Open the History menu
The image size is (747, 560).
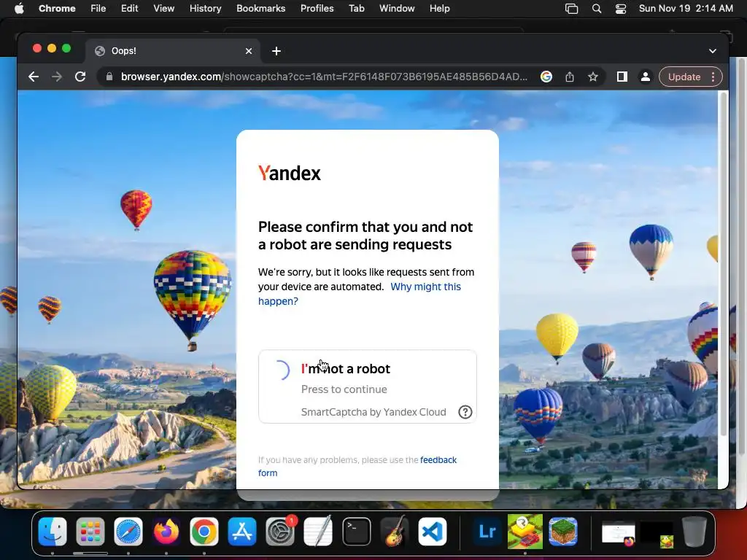click(x=205, y=9)
